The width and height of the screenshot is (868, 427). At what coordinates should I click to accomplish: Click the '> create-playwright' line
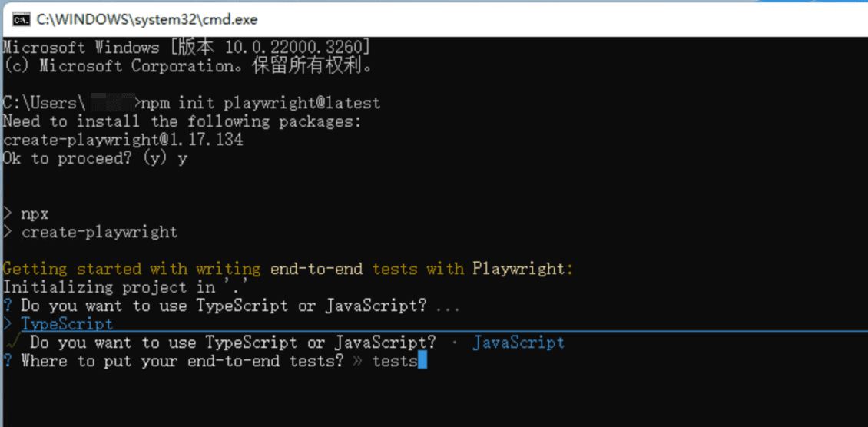pos(90,232)
